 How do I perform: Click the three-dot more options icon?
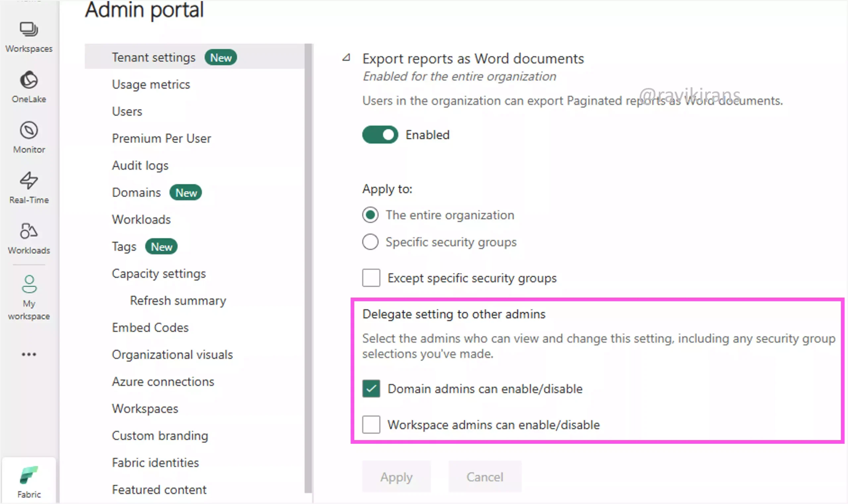pyautogui.click(x=29, y=354)
